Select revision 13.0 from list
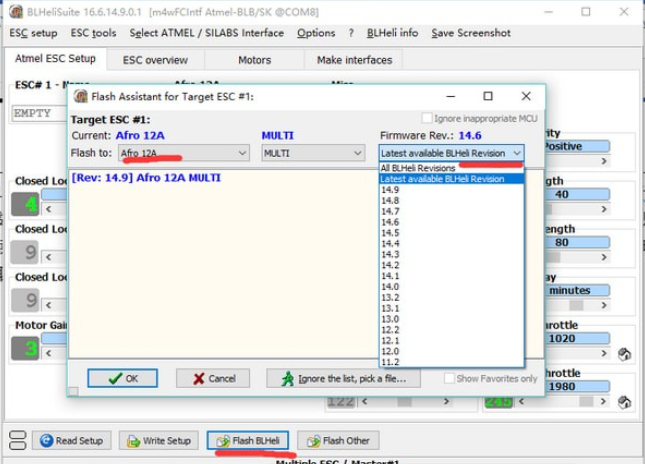Viewport: 645px width, 464px height. [x=451, y=319]
